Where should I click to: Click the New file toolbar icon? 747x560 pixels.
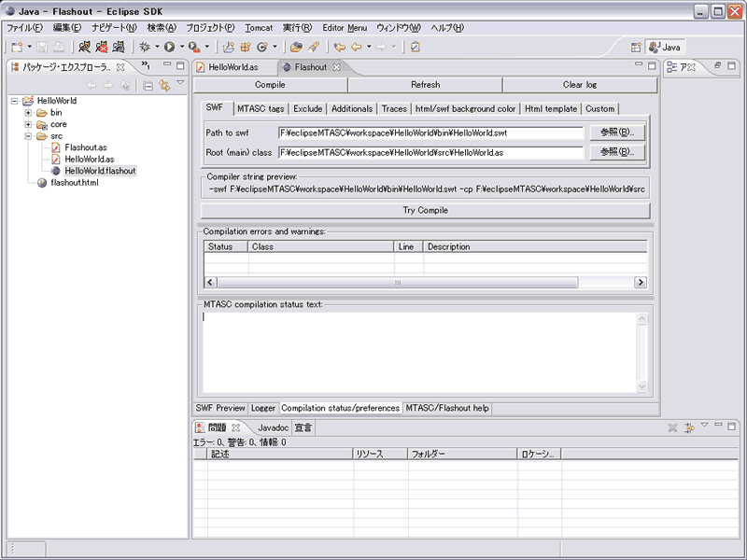coord(17,46)
